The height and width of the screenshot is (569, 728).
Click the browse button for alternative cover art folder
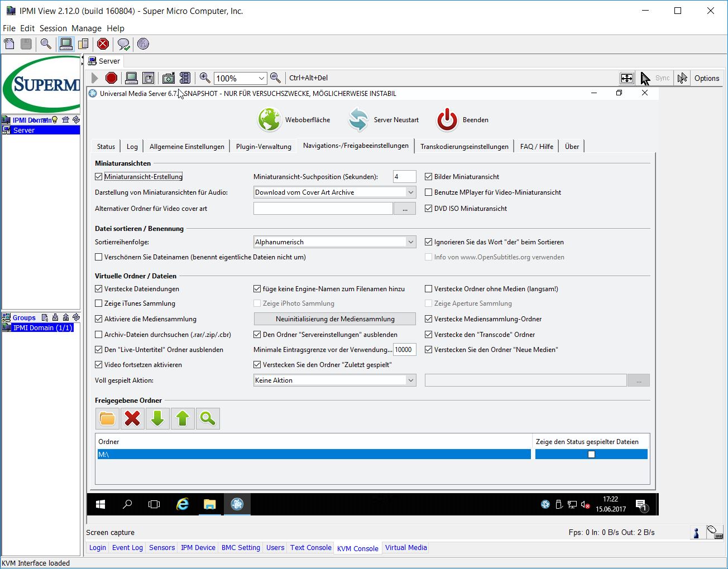405,209
